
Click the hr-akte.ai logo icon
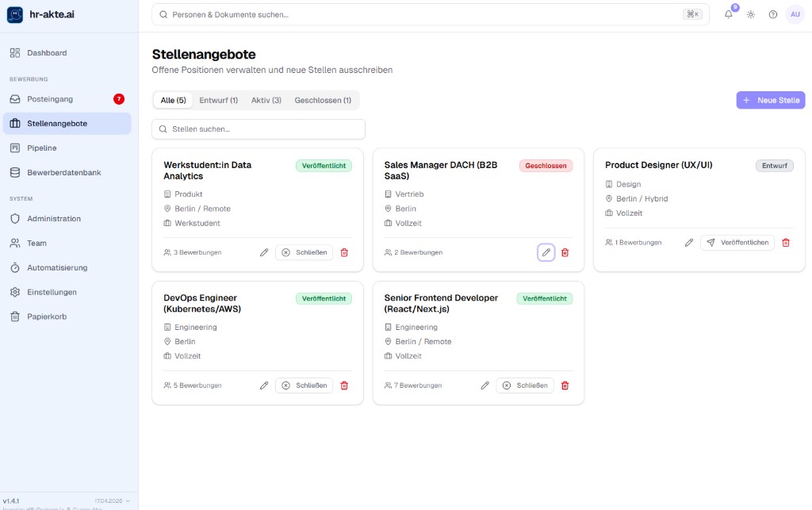[x=15, y=15]
